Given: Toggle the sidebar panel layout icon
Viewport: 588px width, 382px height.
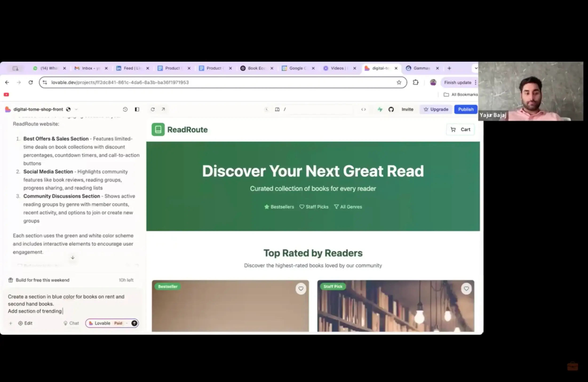Looking at the screenshot, I should point(137,109).
